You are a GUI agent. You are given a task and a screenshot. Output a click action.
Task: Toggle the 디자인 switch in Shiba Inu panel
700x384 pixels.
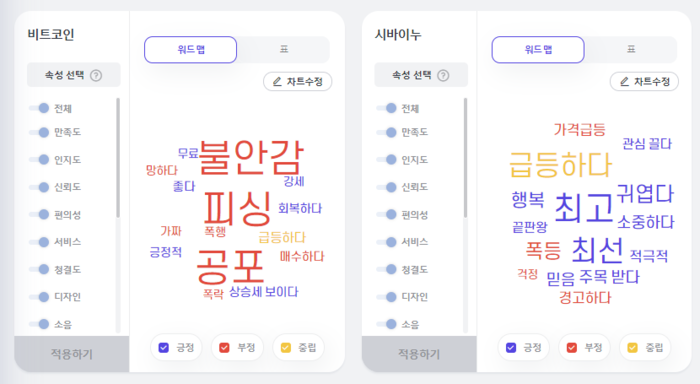[x=387, y=297]
